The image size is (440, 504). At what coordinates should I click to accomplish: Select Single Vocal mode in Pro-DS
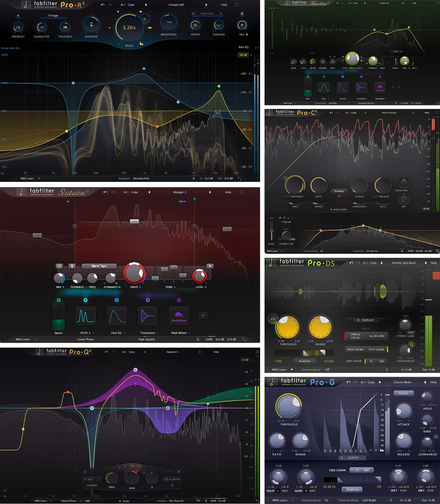click(x=355, y=336)
